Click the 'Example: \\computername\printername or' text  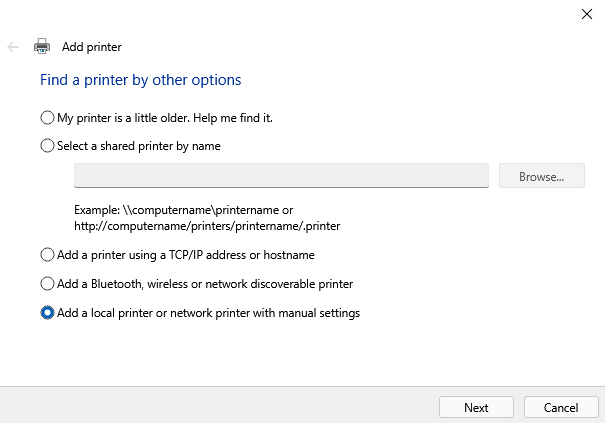point(184,210)
